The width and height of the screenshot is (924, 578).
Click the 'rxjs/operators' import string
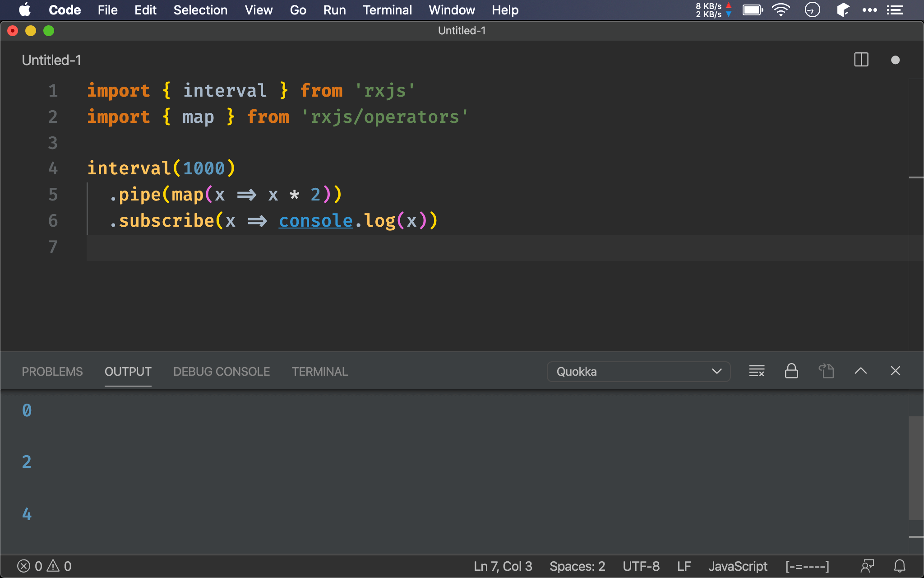385,117
